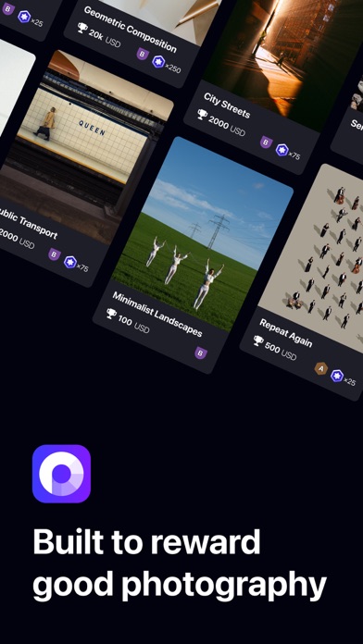Image resolution: width=363 pixels, height=644 pixels.
Task: Tap B badge on City Streets card
Action: (266, 142)
